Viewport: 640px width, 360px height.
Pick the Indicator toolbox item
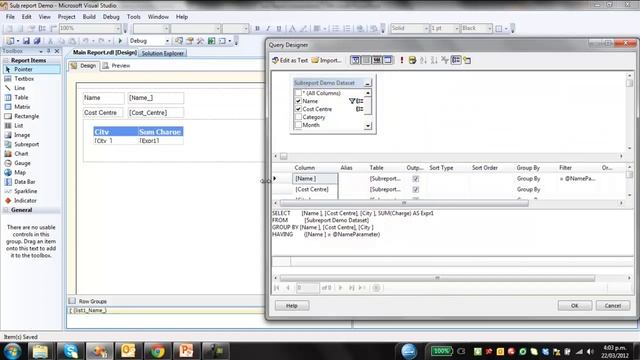click(x=25, y=201)
